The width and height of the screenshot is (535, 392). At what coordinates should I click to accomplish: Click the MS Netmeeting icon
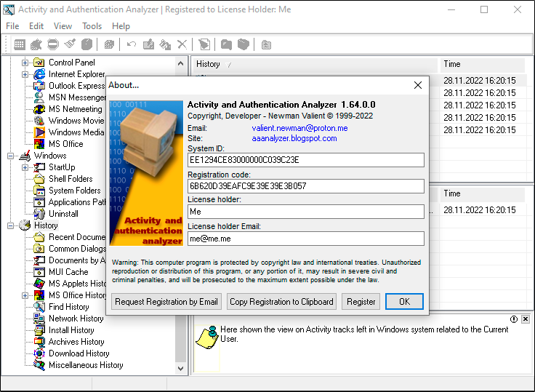click(x=39, y=109)
